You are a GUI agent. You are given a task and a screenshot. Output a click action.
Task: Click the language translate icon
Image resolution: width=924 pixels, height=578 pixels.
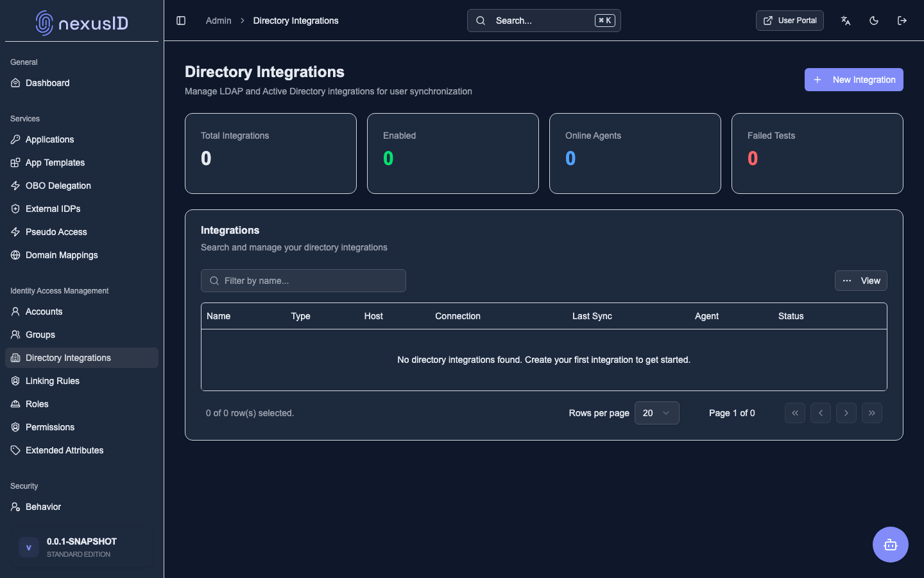point(846,21)
